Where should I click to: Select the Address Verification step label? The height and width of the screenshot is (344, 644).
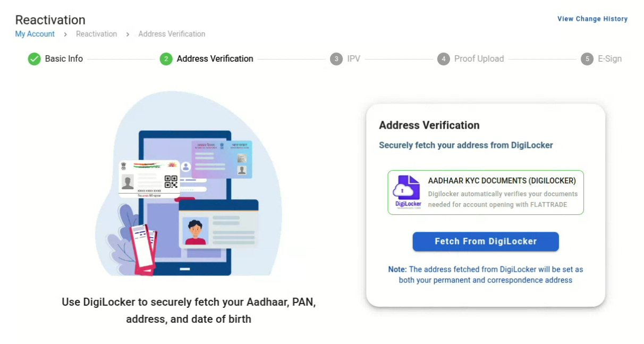pyautogui.click(x=215, y=59)
